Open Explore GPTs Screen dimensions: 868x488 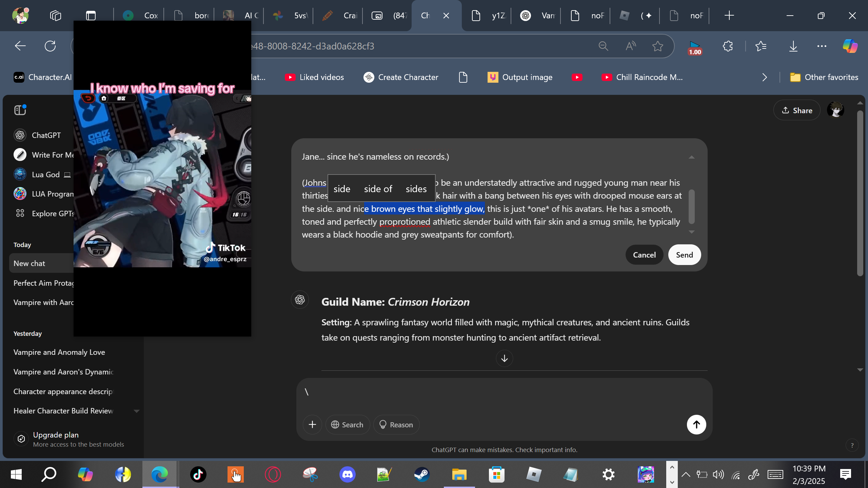point(43,213)
